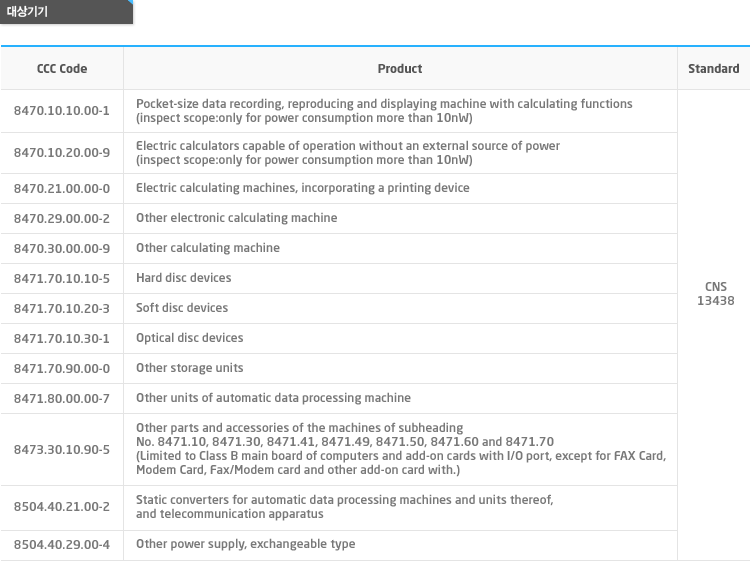Click code 8470.21.00.00-0
The image size is (750, 561).
click(x=62, y=189)
